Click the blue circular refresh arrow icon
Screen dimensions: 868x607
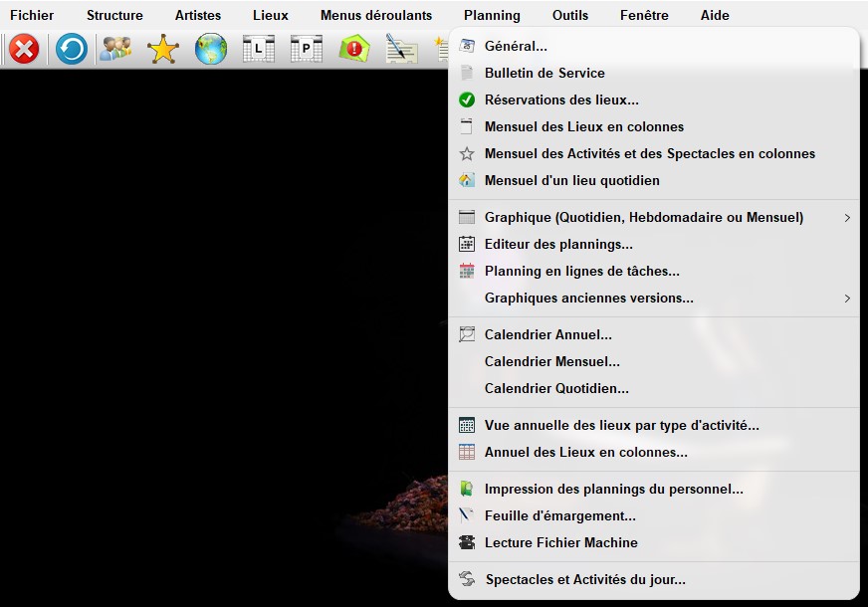click(x=72, y=49)
